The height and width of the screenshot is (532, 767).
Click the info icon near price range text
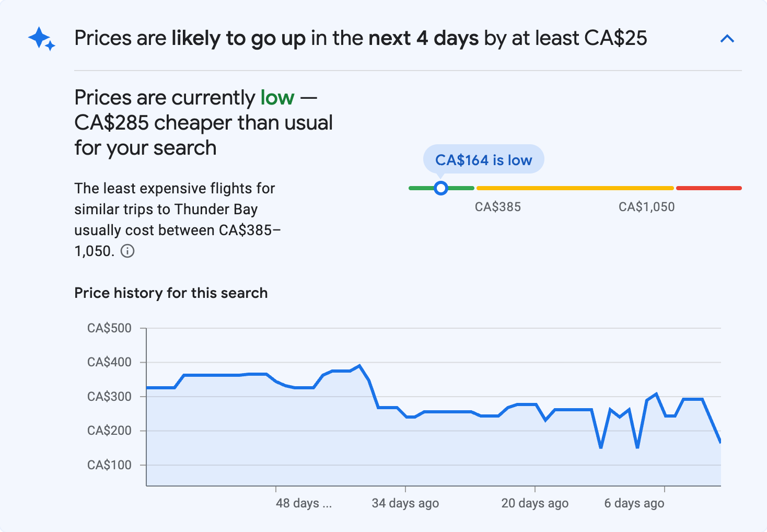point(128,251)
